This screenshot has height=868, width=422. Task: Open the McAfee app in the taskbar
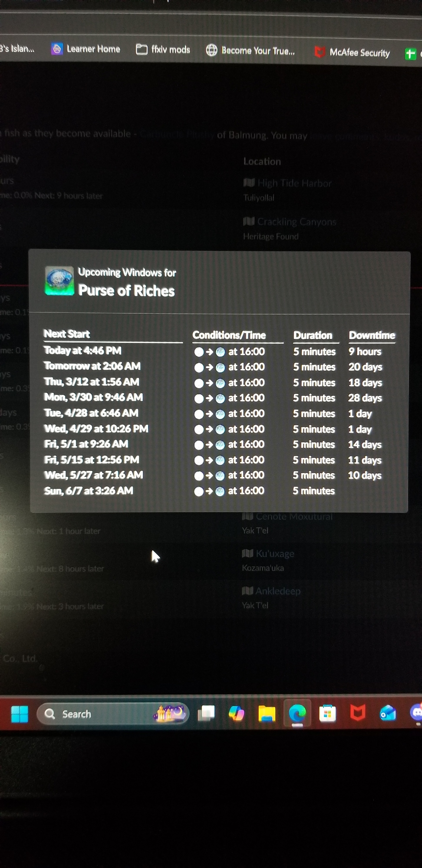click(357, 713)
